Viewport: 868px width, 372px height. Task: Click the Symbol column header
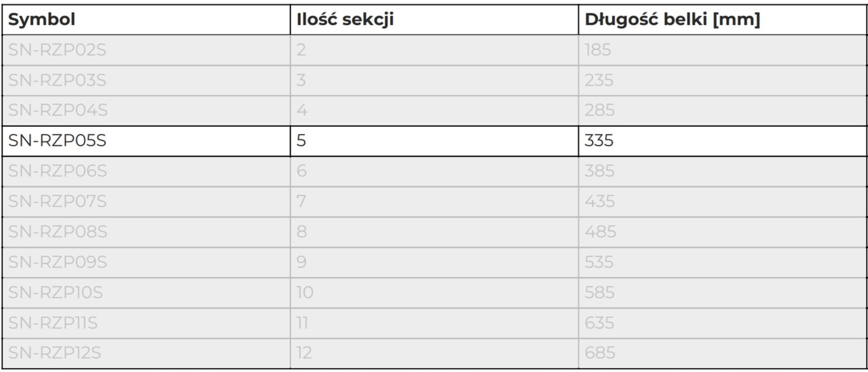tap(42, 20)
